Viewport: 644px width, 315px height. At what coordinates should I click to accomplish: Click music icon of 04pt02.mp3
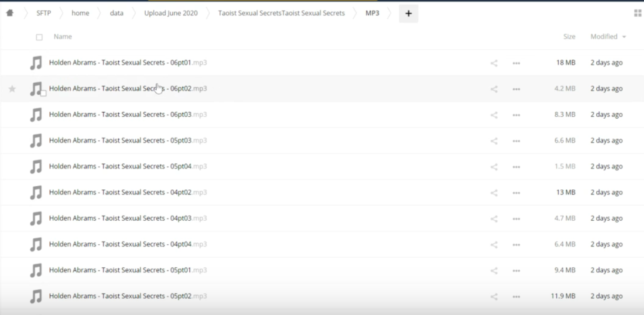[x=36, y=193]
